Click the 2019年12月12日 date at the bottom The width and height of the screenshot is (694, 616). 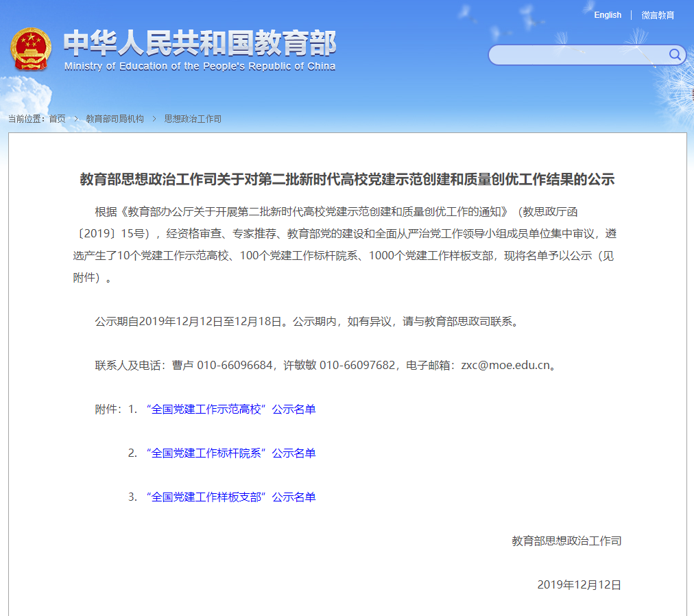(579, 585)
